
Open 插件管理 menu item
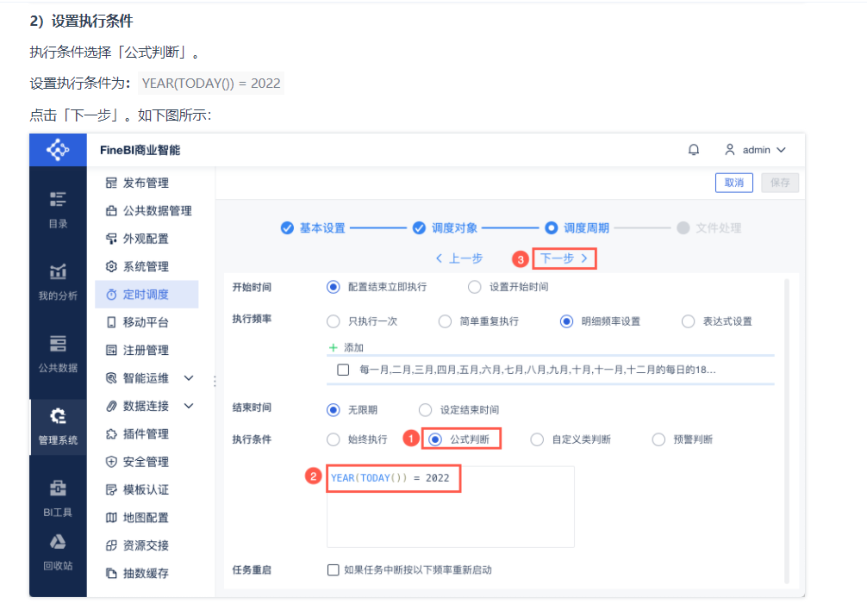(146, 434)
